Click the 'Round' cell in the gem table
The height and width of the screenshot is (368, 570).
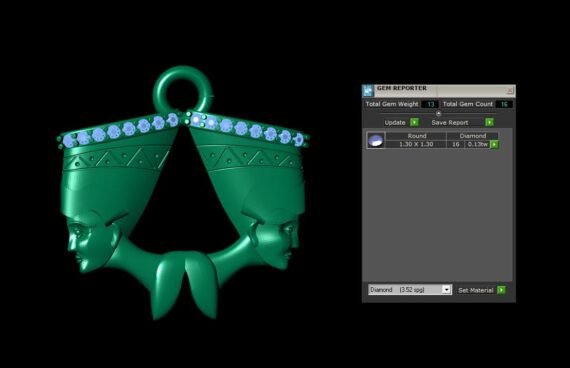(x=417, y=136)
